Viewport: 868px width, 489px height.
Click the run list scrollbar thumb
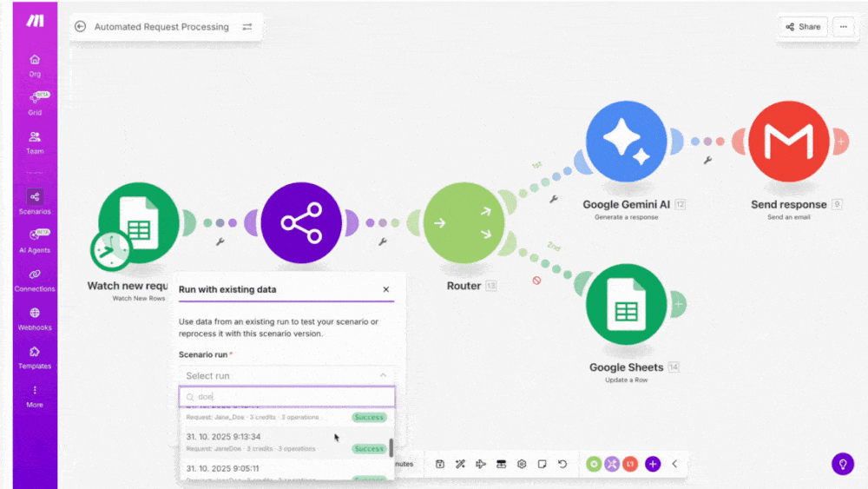[391, 447]
